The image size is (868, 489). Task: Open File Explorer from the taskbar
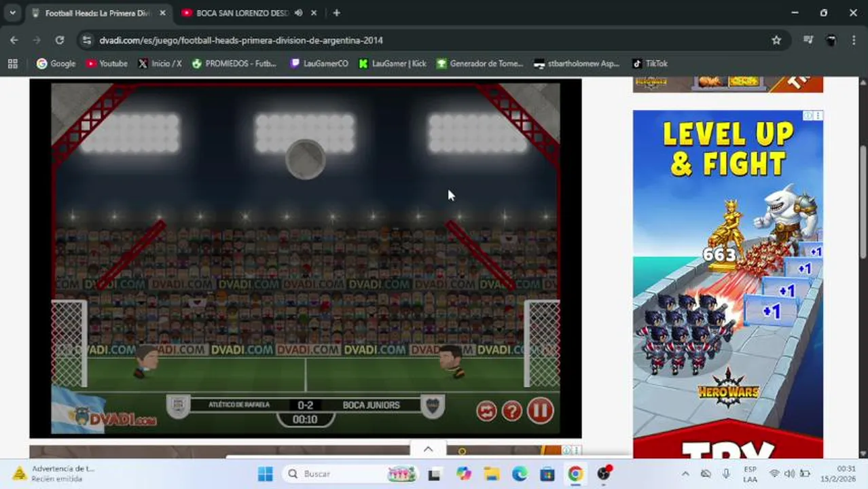click(x=492, y=474)
